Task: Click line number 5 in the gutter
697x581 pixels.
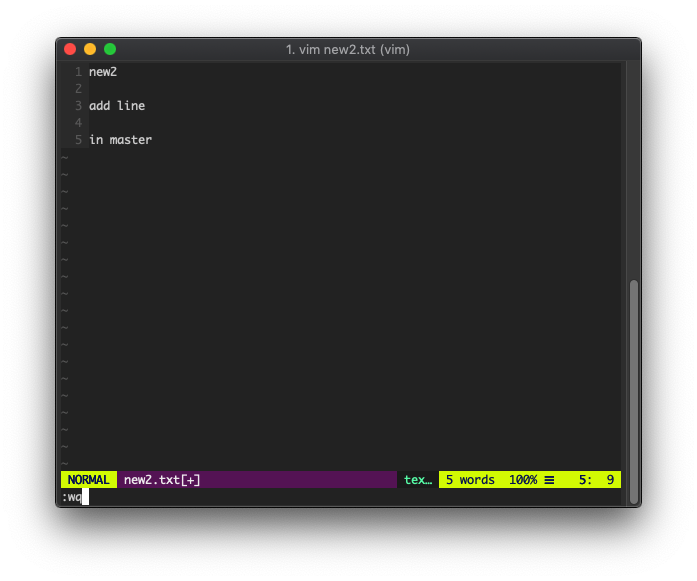Action: (x=78, y=140)
